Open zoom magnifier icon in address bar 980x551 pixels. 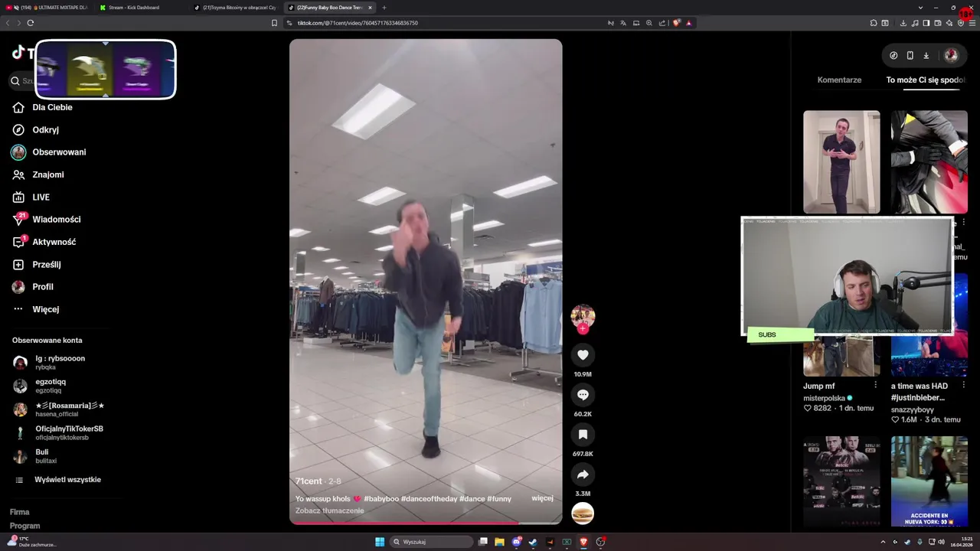point(649,23)
